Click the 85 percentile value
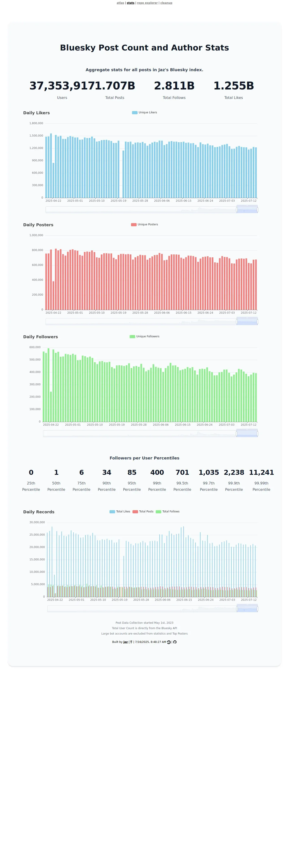The image size is (289, 868). [x=132, y=472]
